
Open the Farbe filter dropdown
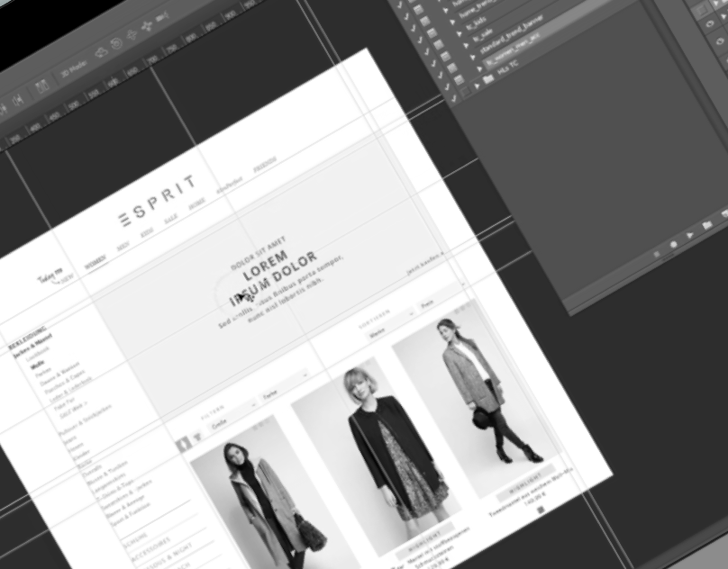[287, 385]
